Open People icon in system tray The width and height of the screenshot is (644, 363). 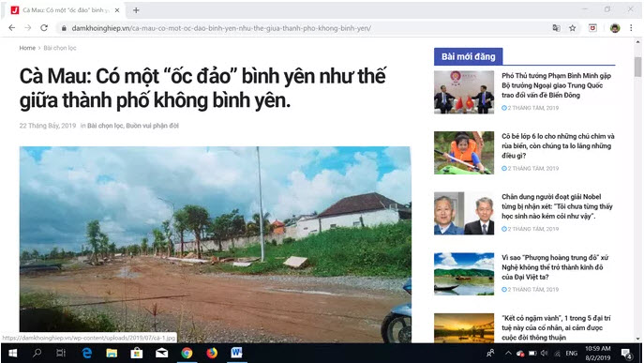(x=490, y=353)
